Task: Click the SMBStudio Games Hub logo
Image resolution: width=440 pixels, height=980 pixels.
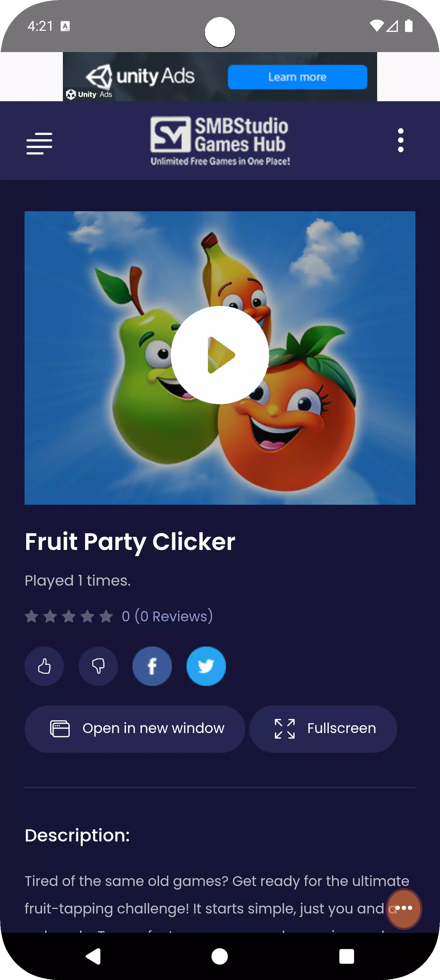Action: point(220,141)
